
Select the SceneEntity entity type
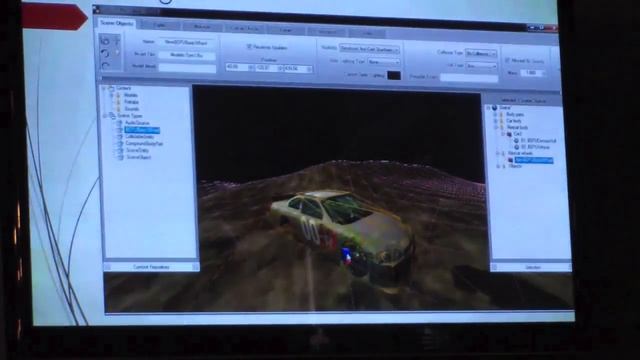pyautogui.click(x=137, y=150)
